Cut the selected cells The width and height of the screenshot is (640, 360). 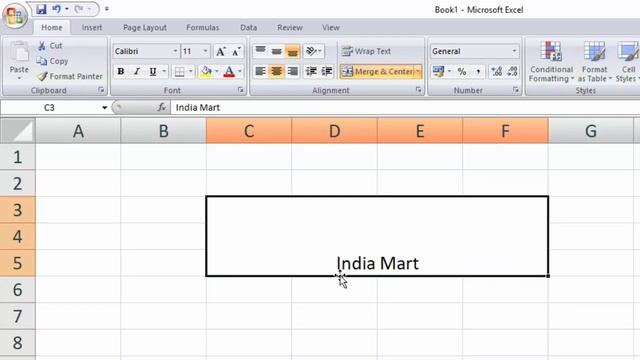coord(50,45)
